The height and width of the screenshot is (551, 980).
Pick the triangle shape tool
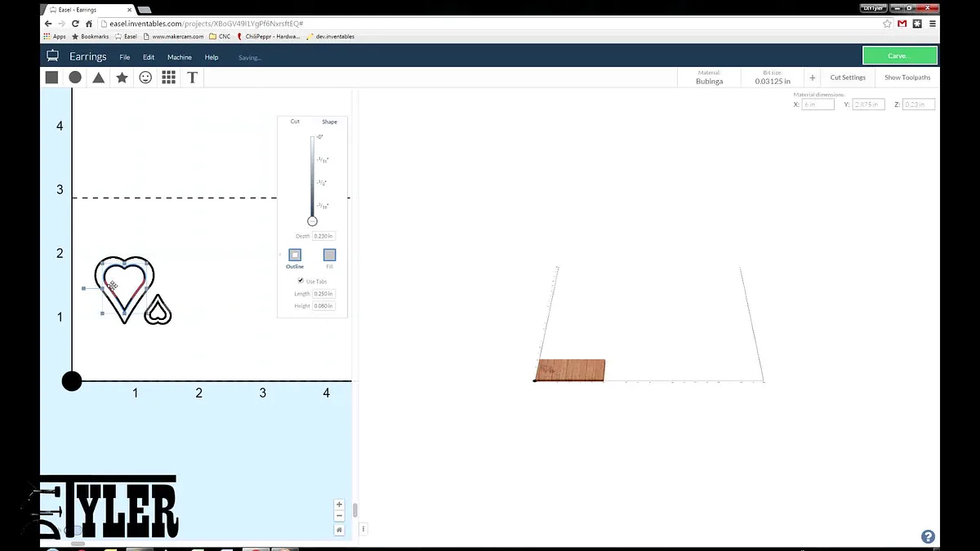[98, 78]
